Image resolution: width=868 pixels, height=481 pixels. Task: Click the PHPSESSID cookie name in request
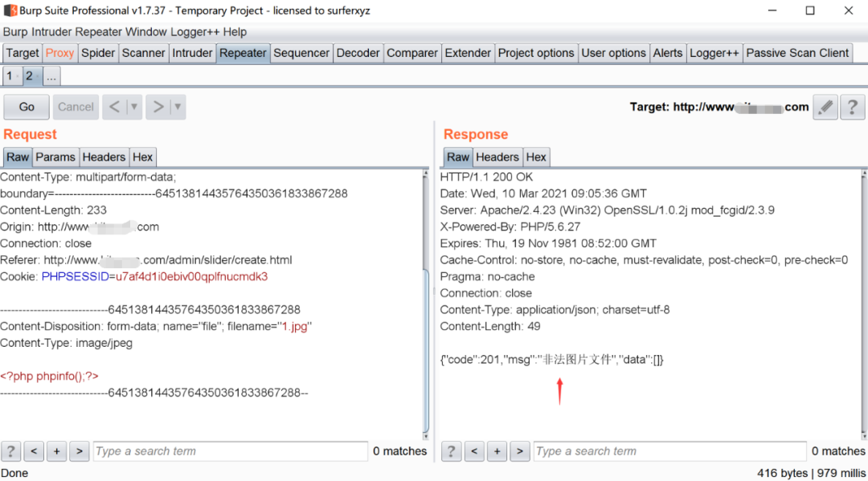point(76,276)
